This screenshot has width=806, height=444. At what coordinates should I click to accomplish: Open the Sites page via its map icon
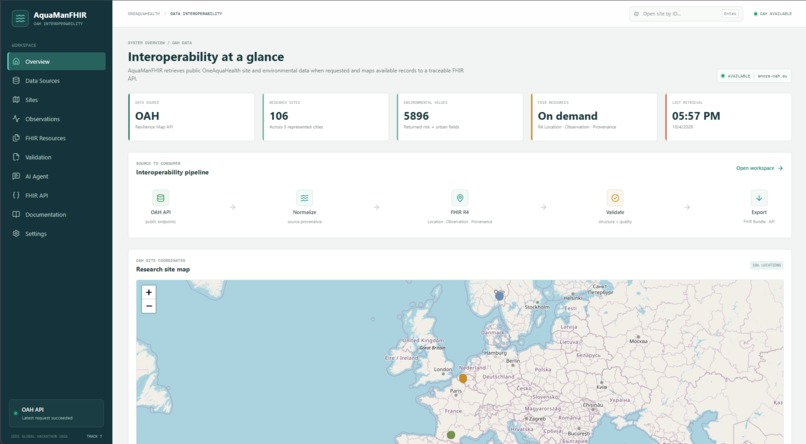(16, 100)
